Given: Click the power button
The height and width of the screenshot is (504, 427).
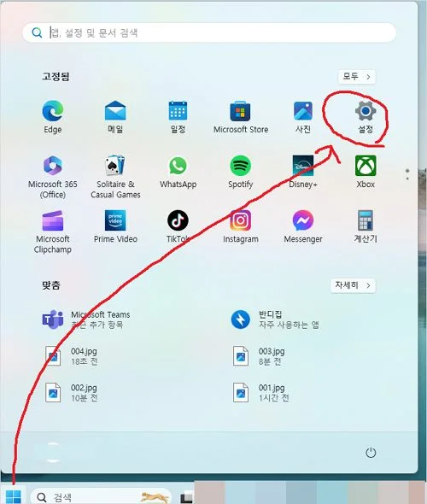Looking at the screenshot, I should (371, 453).
